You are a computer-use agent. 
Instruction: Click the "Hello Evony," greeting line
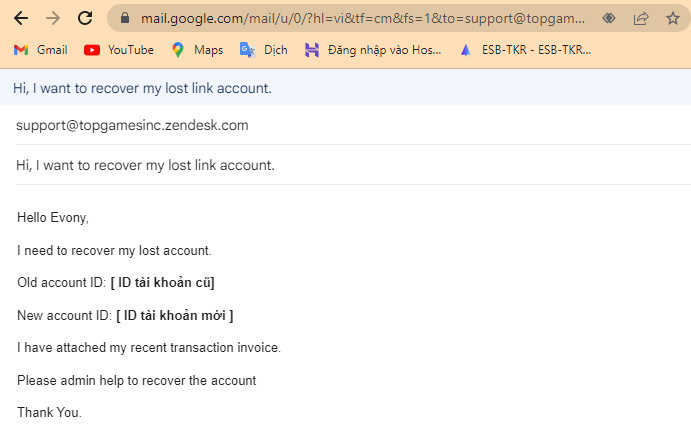tap(53, 217)
